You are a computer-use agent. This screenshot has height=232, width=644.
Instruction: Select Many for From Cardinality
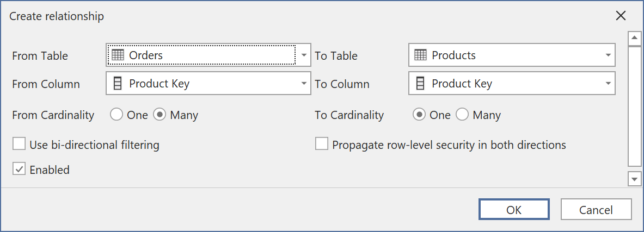coord(159,115)
